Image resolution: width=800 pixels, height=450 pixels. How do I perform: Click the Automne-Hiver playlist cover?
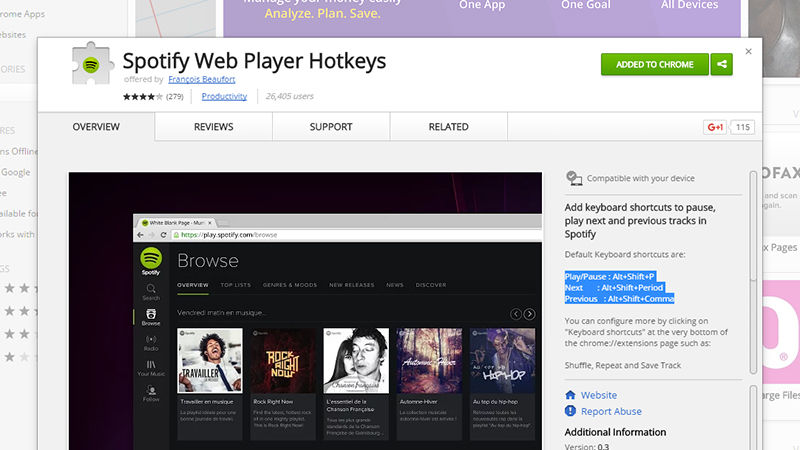[x=429, y=360]
